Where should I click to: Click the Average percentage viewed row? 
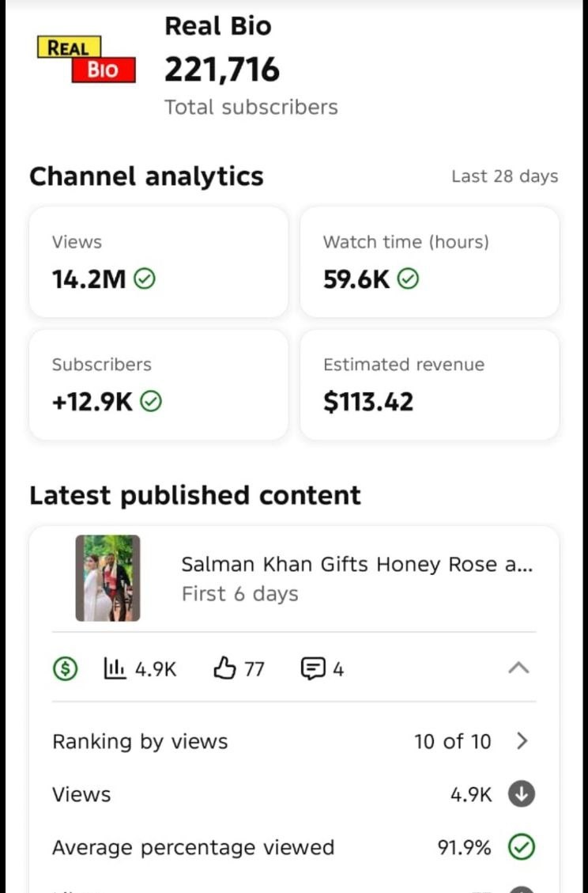point(193,847)
